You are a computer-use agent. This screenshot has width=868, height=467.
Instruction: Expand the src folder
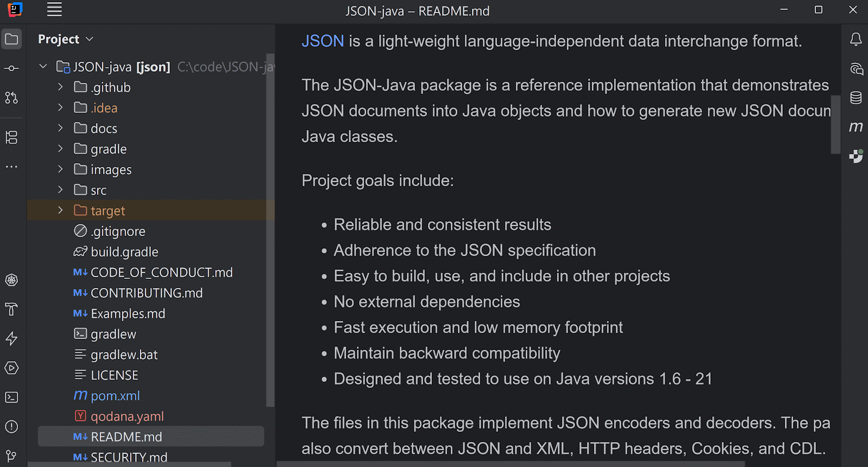point(60,190)
